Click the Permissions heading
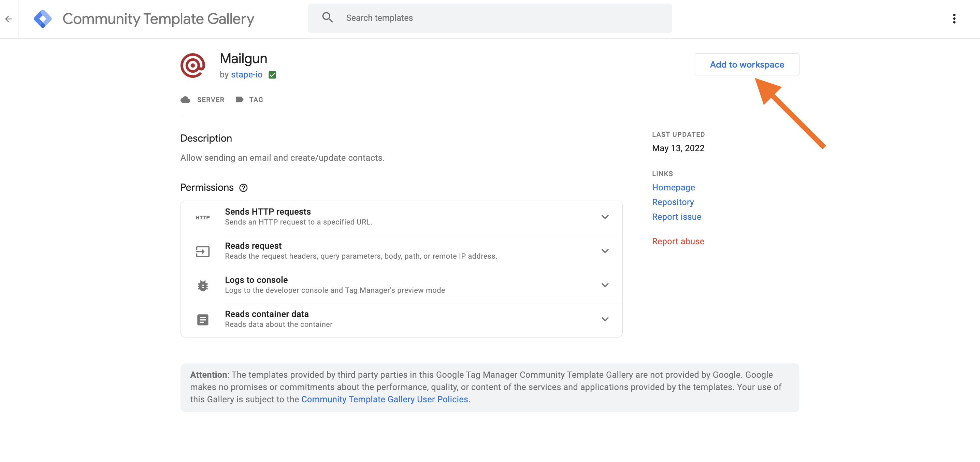This screenshot has height=462, width=980. click(206, 188)
